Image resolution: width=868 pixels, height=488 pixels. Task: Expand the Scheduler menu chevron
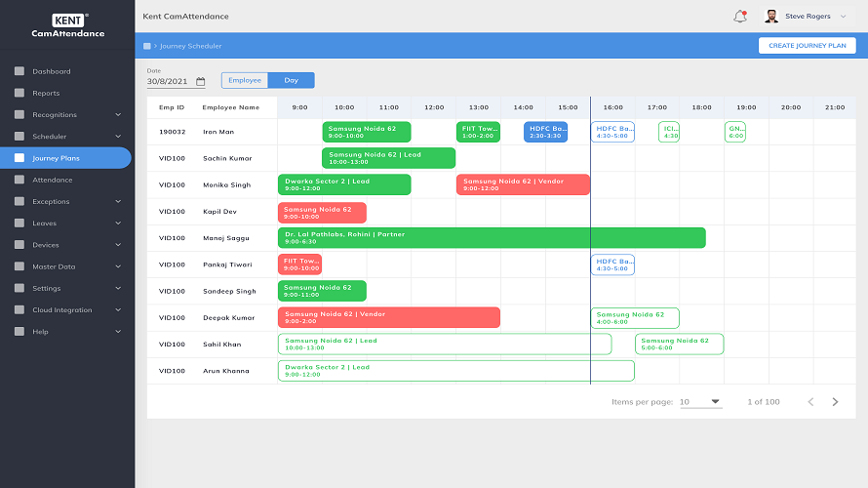coord(118,137)
